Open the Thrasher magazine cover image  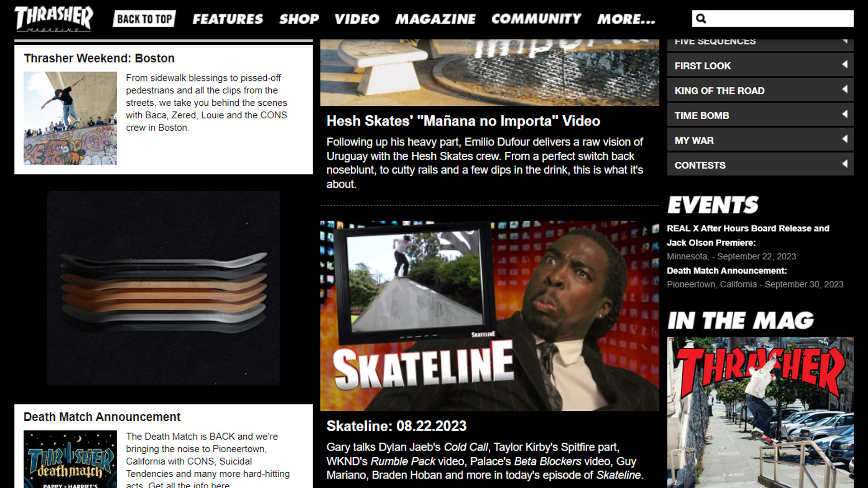[x=760, y=413]
